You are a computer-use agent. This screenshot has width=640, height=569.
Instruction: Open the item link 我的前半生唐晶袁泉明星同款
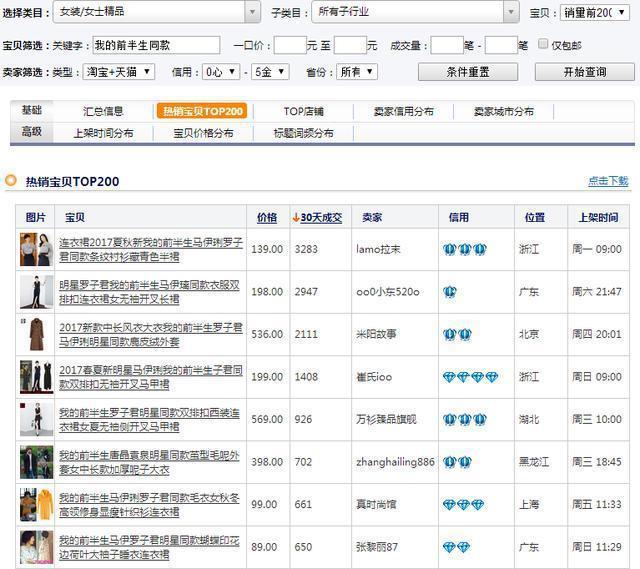coord(149,462)
